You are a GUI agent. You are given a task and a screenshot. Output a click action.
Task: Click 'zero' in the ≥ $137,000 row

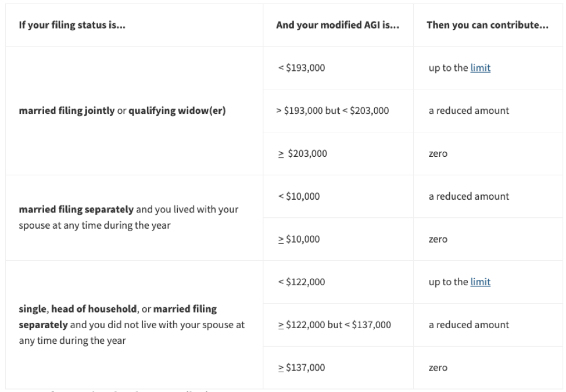[438, 368]
